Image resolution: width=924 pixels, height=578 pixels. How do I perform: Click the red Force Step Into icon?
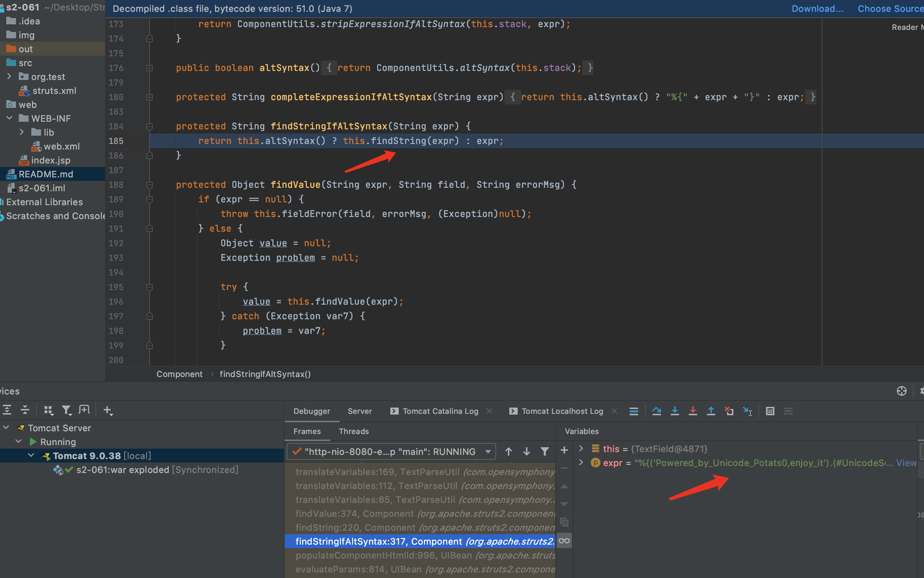tap(693, 411)
